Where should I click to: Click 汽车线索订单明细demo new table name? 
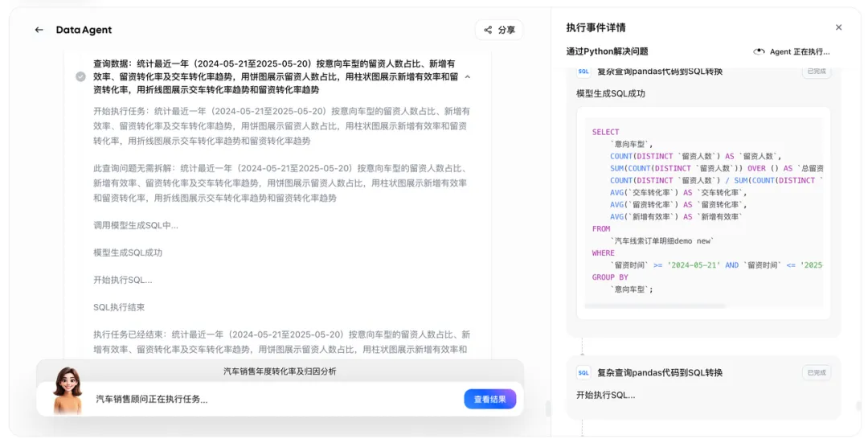click(662, 240)
